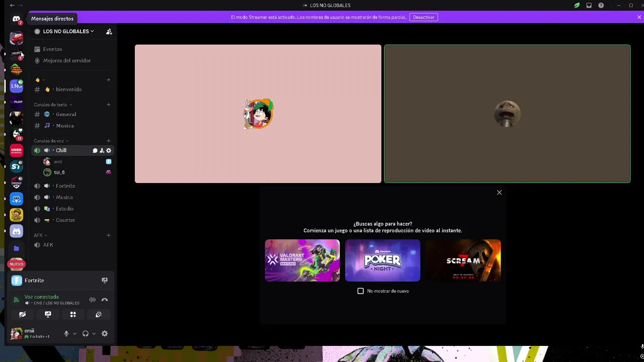Screen dimensions: 644x362
Task: Toggle the camera on/off button
Action: (x=23, y=315)
